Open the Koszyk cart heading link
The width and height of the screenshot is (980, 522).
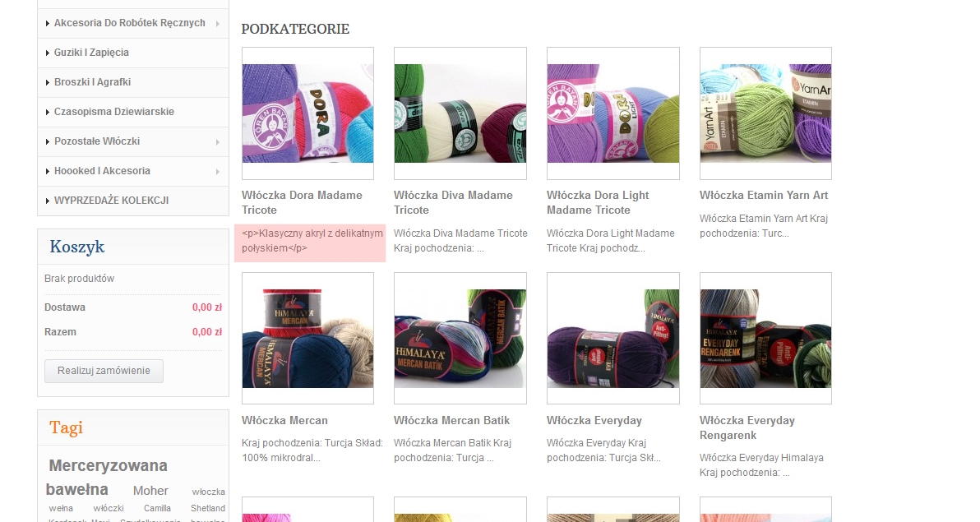[x=77, y=247]
